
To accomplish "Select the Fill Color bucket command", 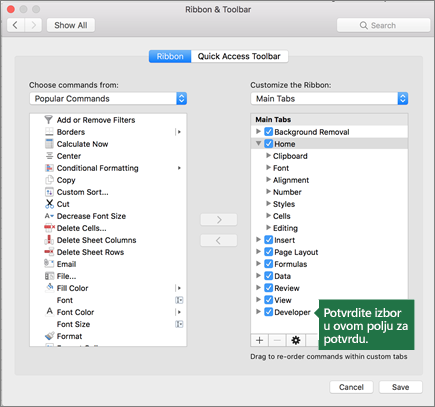I will point(49,288).
